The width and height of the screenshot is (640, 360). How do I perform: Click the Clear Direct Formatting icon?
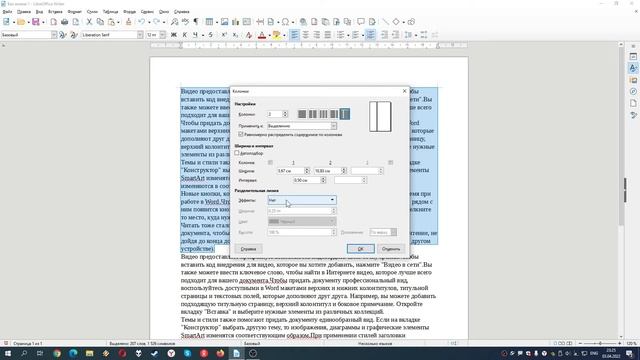(249, 35)
